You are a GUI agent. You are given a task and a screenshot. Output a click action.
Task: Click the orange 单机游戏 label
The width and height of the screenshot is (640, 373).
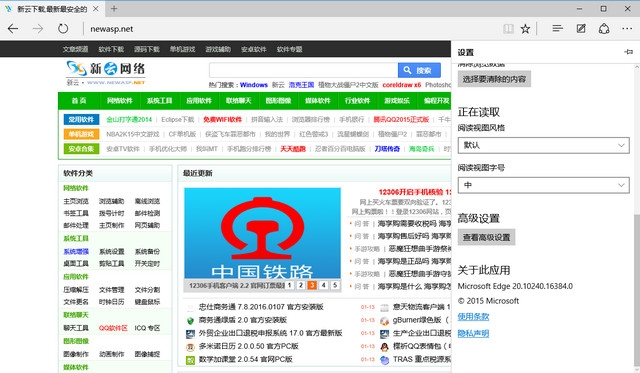[x=81, y=134]
